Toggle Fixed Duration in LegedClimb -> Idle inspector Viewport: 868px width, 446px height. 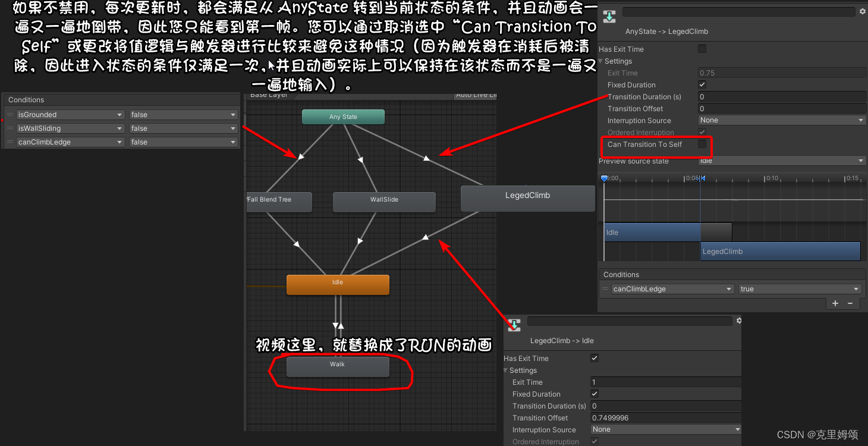[x=595, y=394]
